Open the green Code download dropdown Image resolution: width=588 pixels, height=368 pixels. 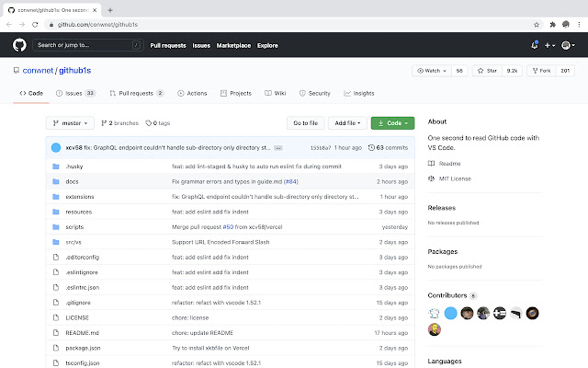coord(392,123)
